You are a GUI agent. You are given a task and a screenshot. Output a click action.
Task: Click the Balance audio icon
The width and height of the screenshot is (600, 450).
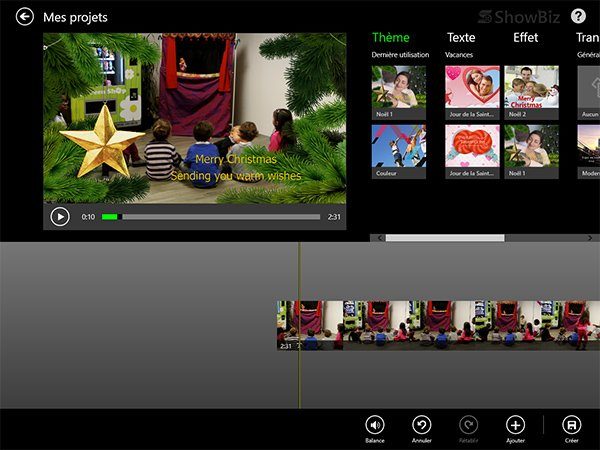pos(375,425)
